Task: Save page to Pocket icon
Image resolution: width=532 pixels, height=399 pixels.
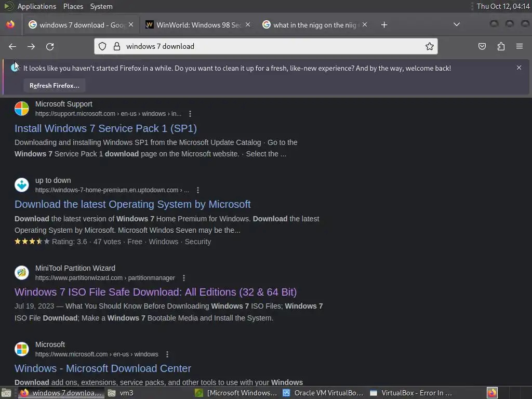Action: (482, 46)
